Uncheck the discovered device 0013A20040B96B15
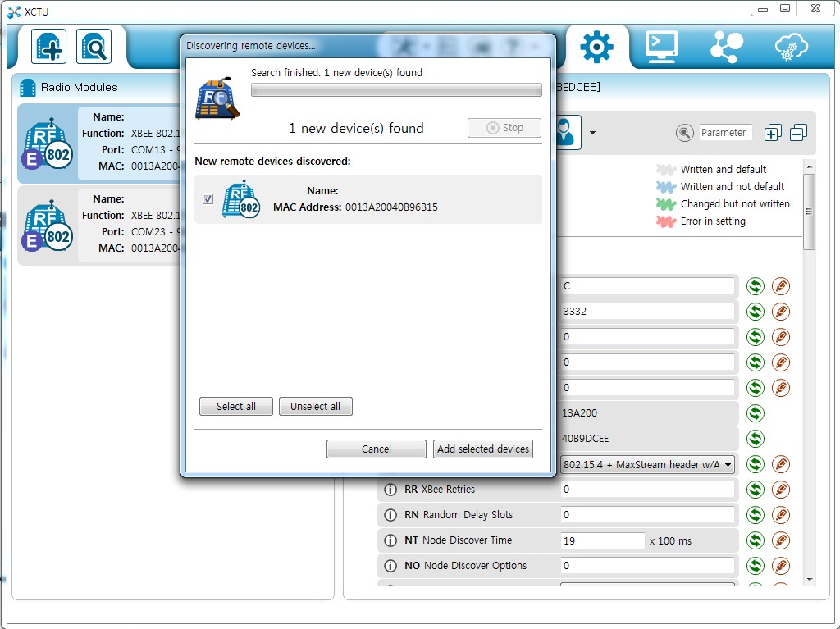840x629 pixels. [x=208, y=198]
